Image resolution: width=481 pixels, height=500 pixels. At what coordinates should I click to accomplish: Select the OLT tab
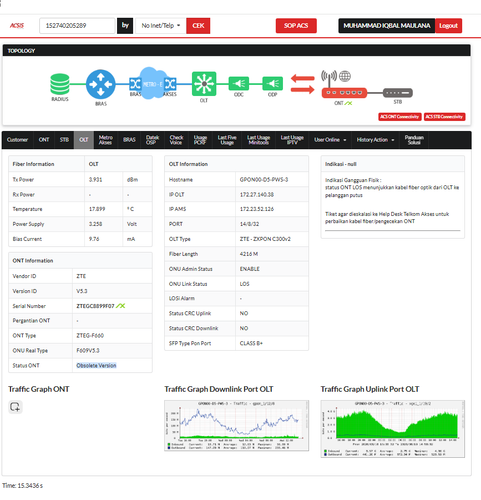click(x=84, y=140)
